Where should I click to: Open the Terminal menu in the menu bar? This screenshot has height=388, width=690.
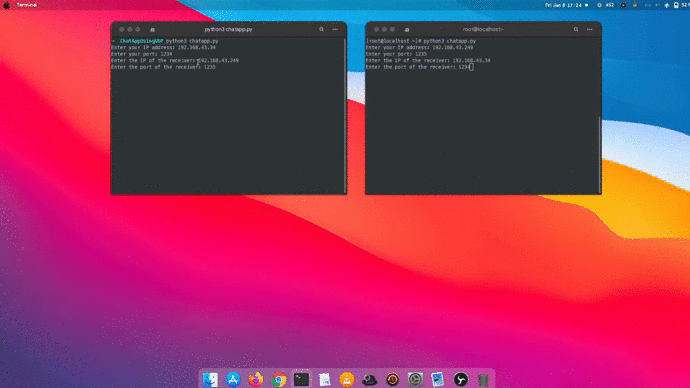27,5
